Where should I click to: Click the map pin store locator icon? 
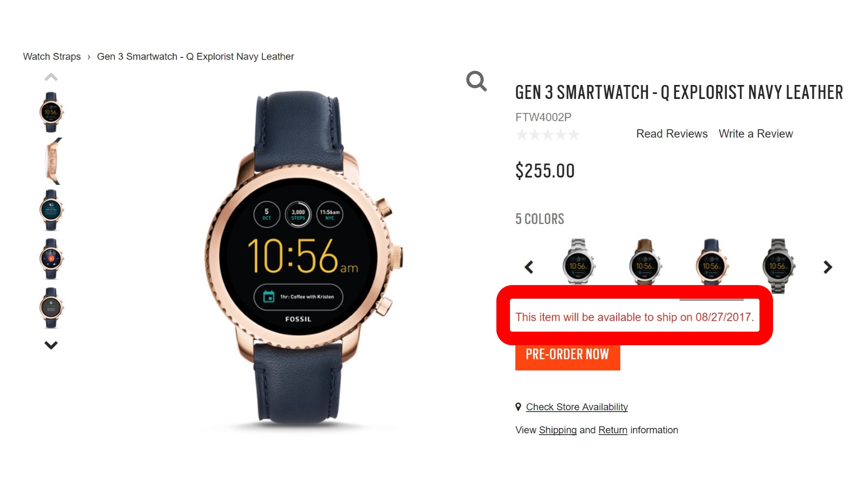tap(518, 407)
